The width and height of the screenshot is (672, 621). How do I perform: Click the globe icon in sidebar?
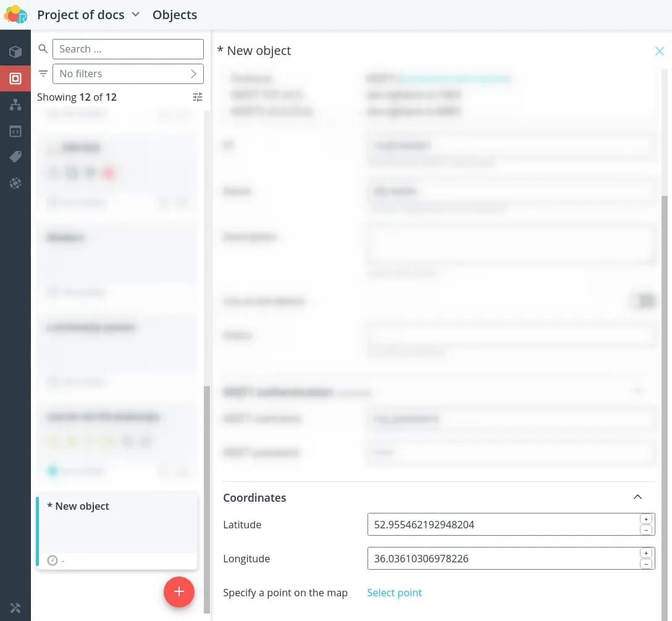(15, 184)
